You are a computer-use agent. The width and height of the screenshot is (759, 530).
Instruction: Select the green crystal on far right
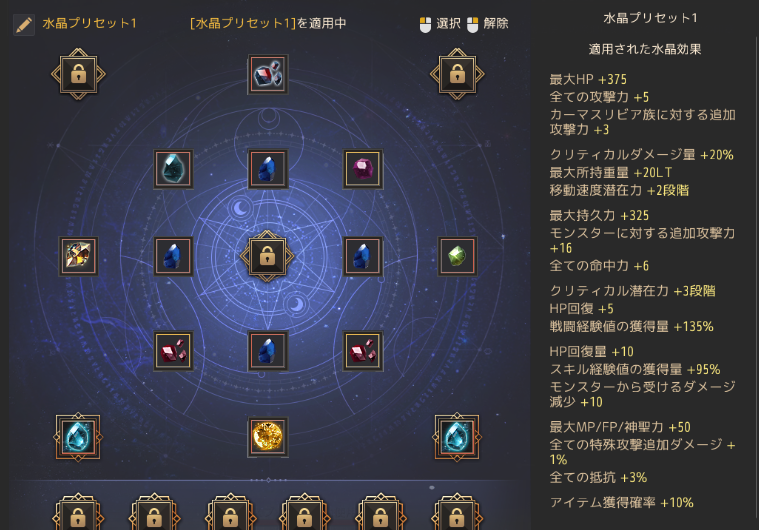point(457,256)
